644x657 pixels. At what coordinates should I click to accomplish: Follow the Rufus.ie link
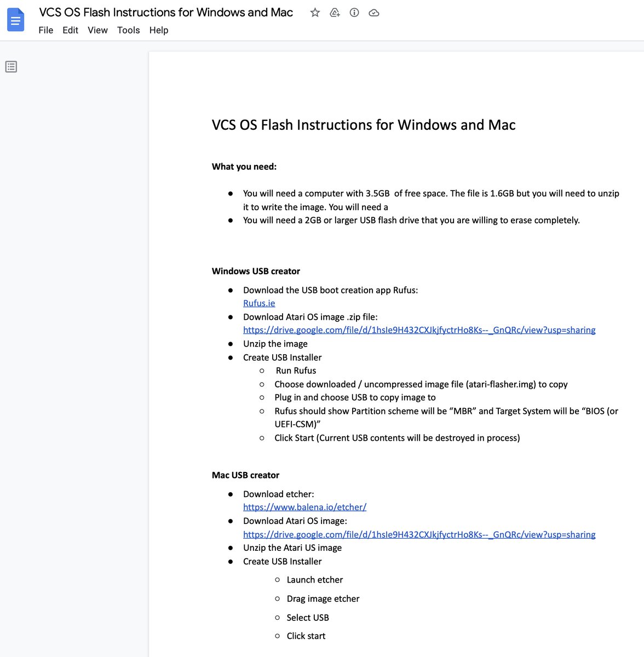(259, 303)
